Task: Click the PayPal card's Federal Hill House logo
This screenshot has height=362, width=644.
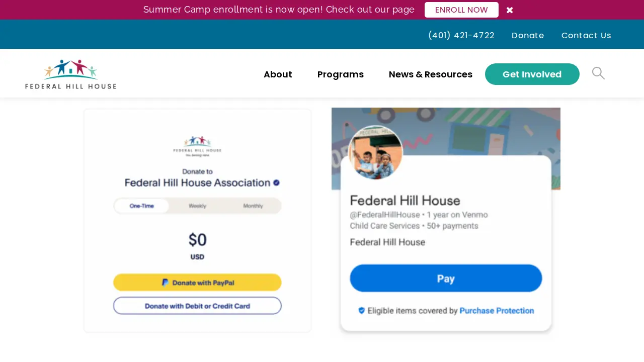Action: (x=197, y=146)
